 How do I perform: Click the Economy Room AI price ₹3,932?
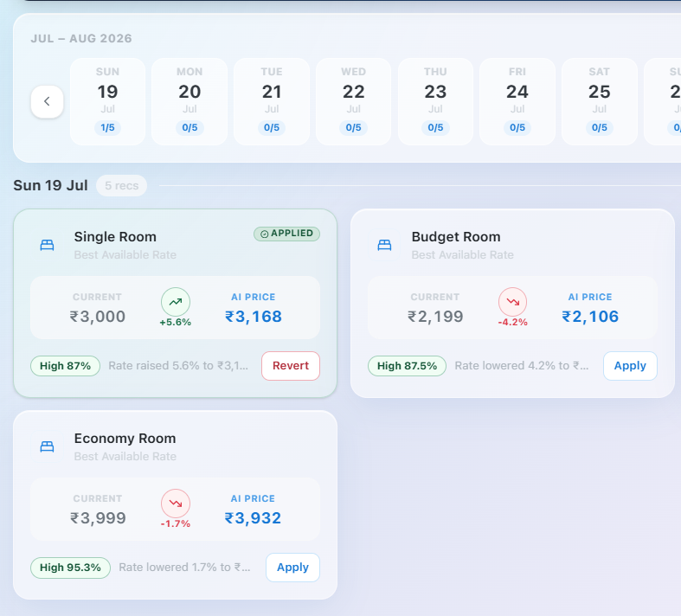click(x=253, y=518)
